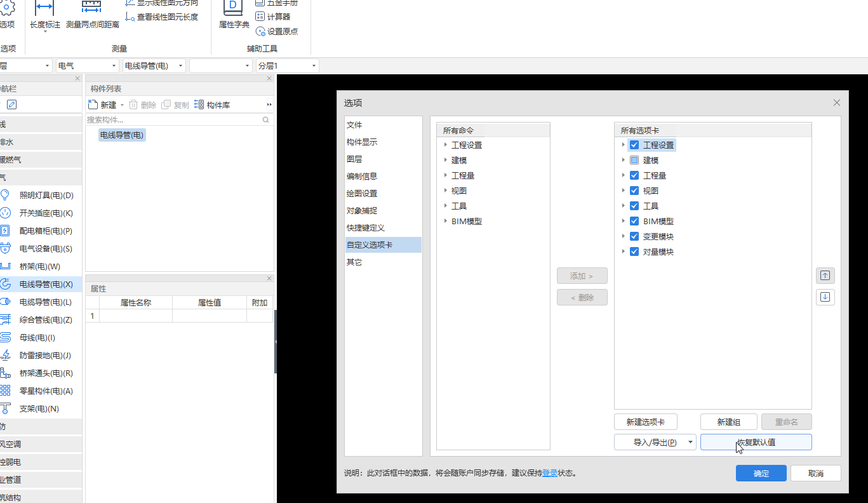
Task: Select 综合管线(电)(Z) component type
Action: click(41, 320)
